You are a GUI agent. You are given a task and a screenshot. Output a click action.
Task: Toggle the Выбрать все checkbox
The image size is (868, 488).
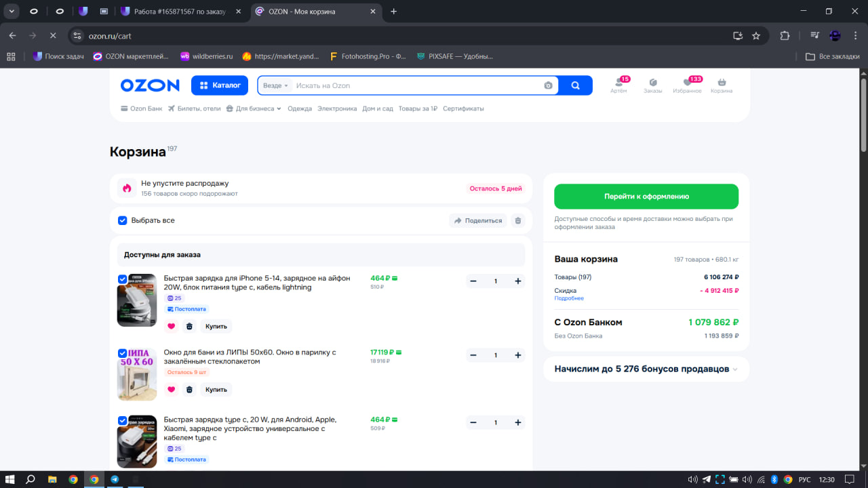click(x=123, y=220)
